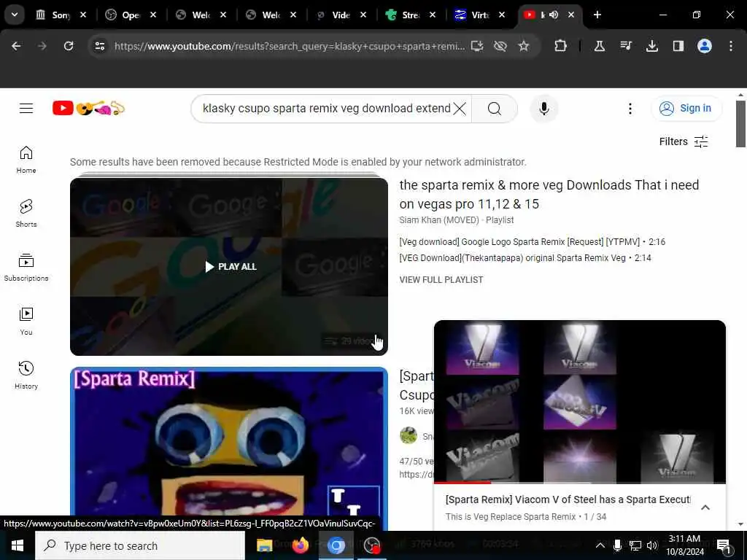Image resolution: width=747 pixels, height=560 pixels.
Task: Open a new browser tab
Action: 597,15
